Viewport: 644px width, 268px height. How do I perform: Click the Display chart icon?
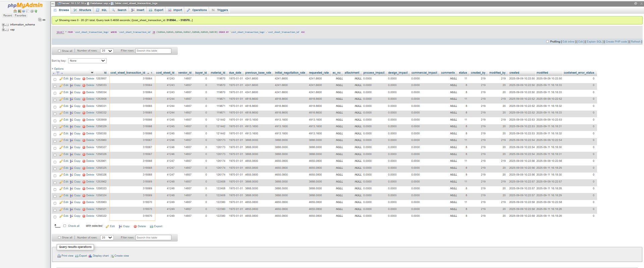click(90, 256)
